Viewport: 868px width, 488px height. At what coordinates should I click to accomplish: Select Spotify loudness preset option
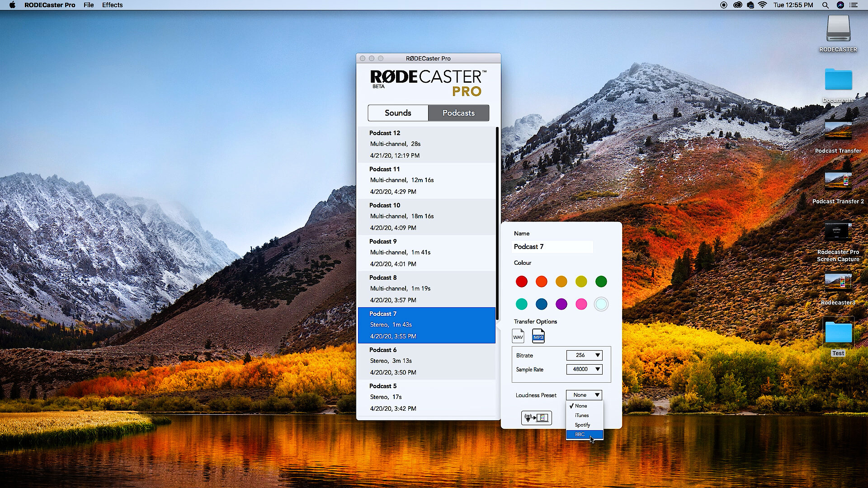pos(585,425)
